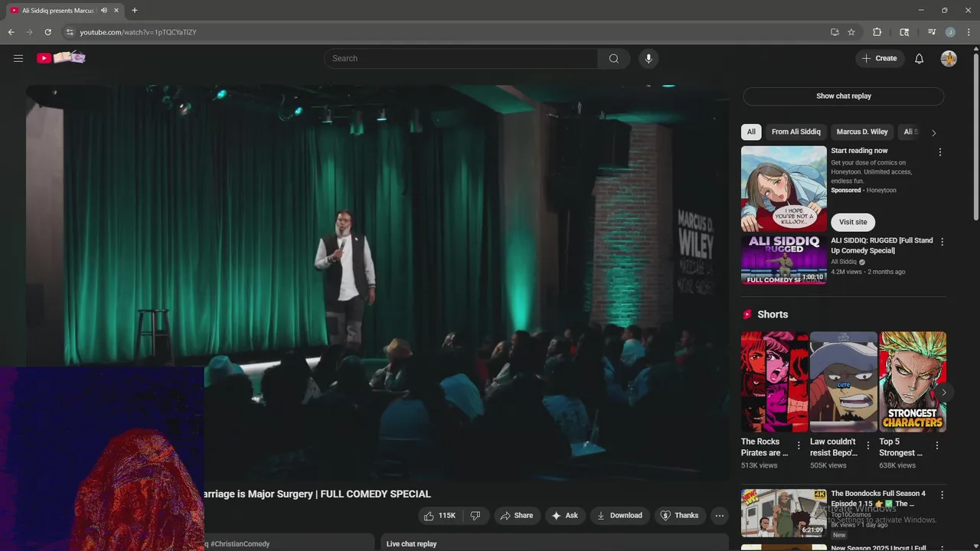
Task: Go back in browser
Action: click(11, 32)
